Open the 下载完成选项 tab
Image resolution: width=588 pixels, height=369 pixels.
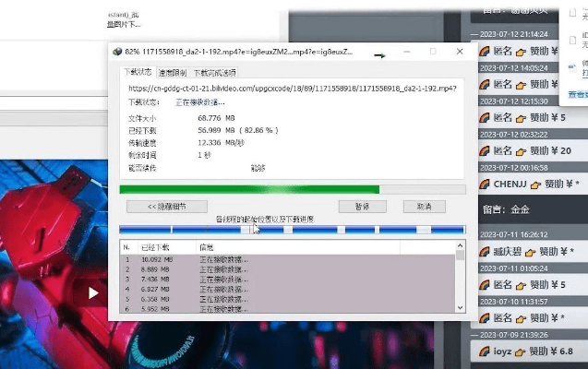214,73
